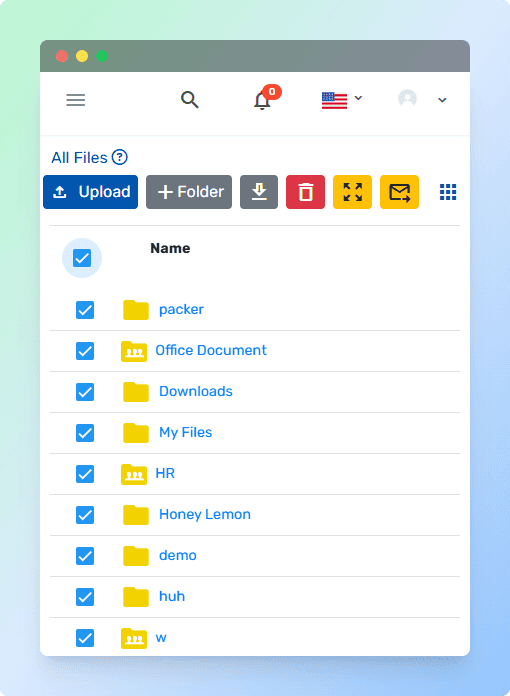Expand the language flag dropdown
This screenshot has height=696, width=510.
point(342,100)
